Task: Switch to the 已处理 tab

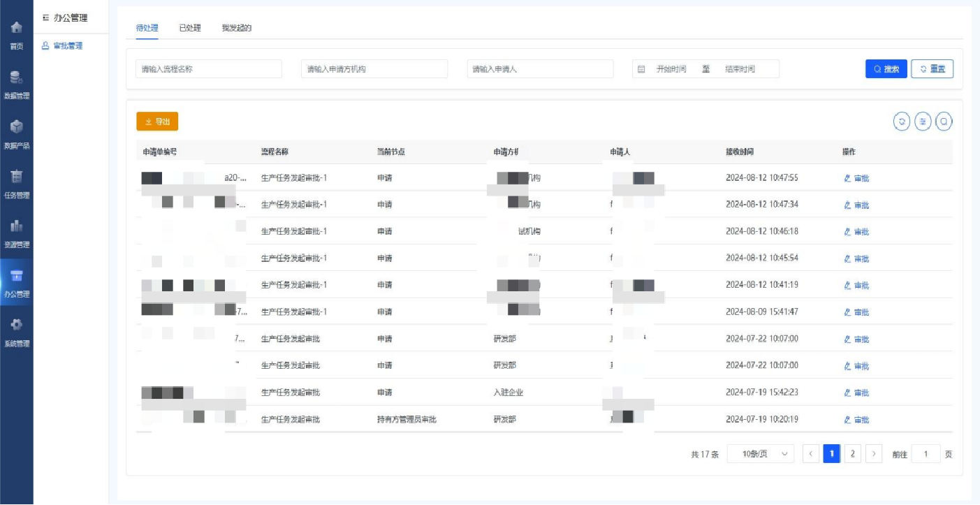Action: pyautogui.click(x=189, y=28)
